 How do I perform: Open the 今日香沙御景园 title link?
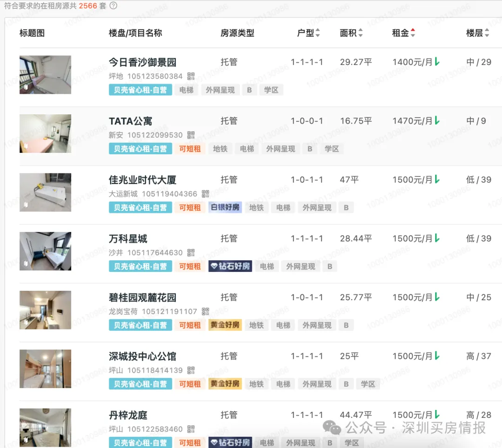(x=143, y=62)
